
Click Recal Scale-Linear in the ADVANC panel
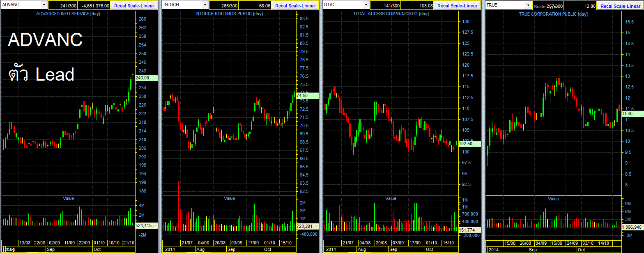pos(134,6)
